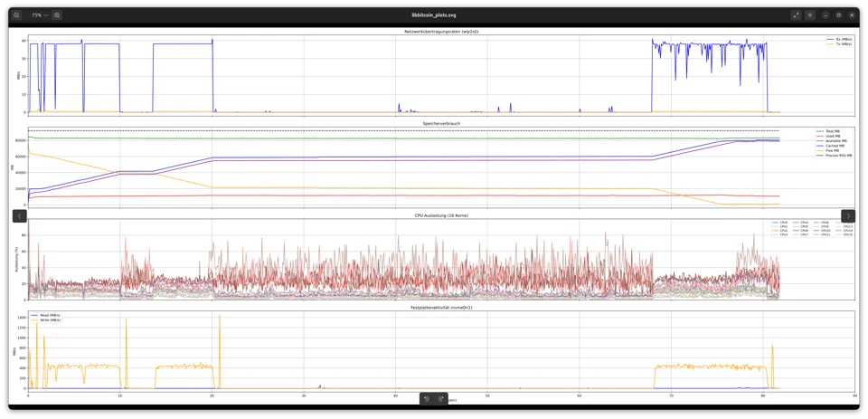Zoom out using the magnifier minus icon
This screenshot has width=868, height=419.
(x=16, y=15)
